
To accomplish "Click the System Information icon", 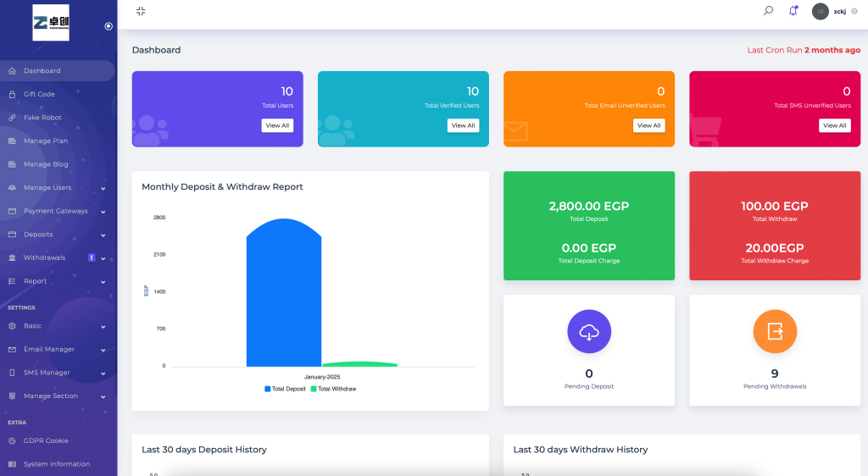I will pos(12,464).
